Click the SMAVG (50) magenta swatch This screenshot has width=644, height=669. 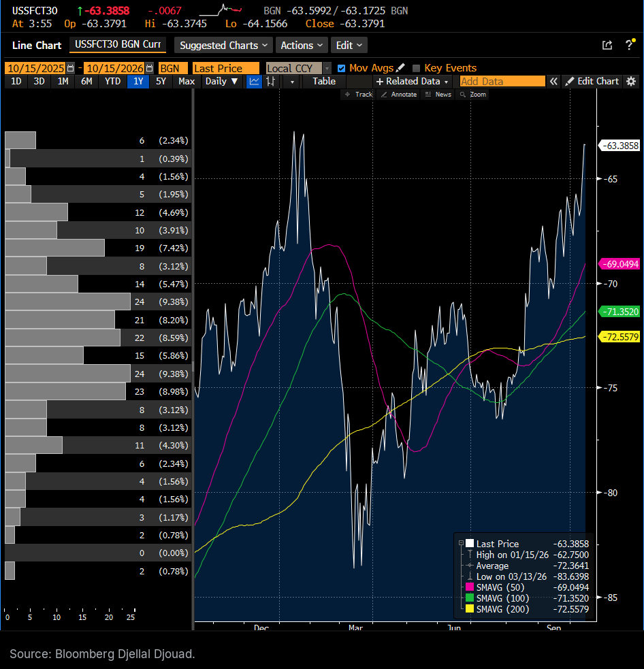point(470,587)
